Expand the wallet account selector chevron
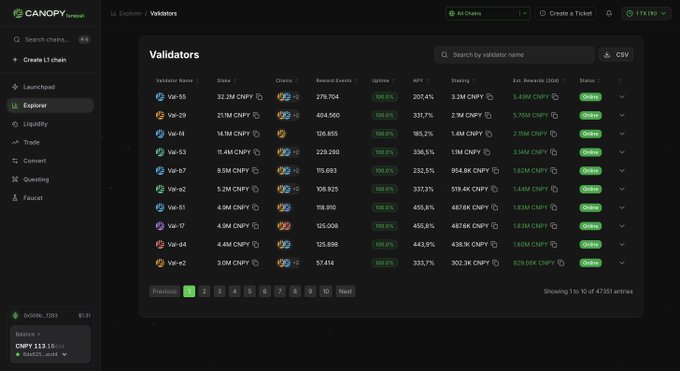 65,355
